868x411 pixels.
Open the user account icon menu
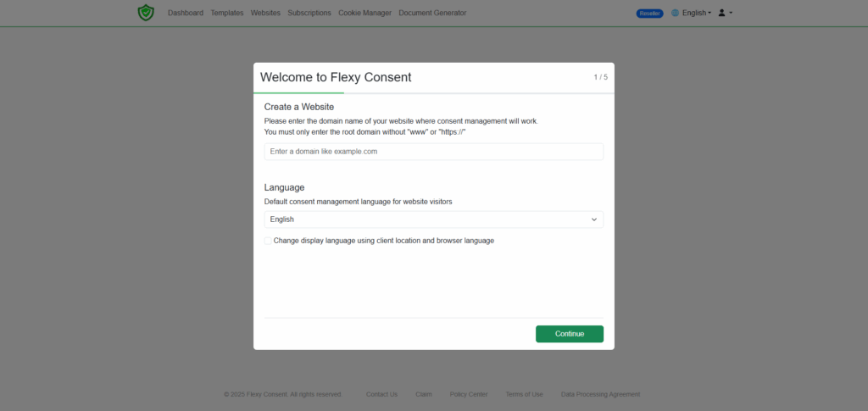725,13
